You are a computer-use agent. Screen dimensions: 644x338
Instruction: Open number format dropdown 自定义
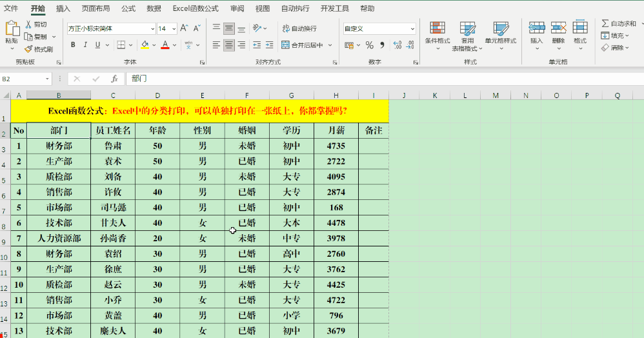pos(412,29)
